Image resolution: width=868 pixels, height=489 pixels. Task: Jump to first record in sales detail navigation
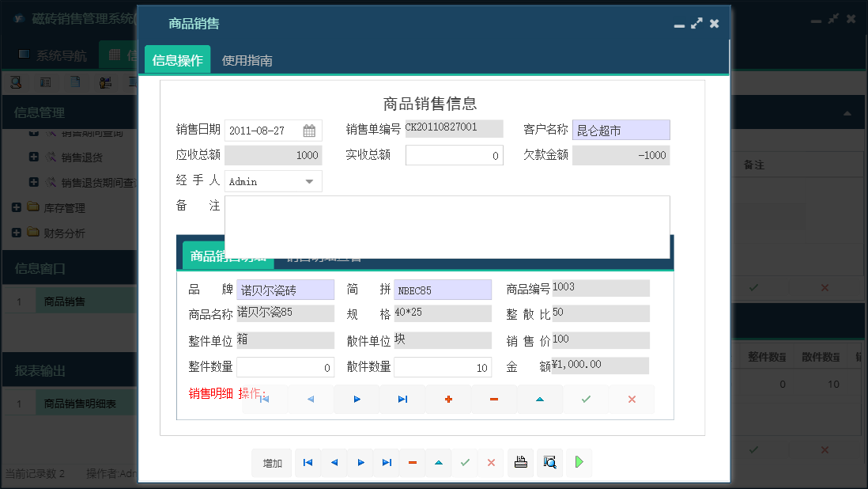(x=265, y=400)
